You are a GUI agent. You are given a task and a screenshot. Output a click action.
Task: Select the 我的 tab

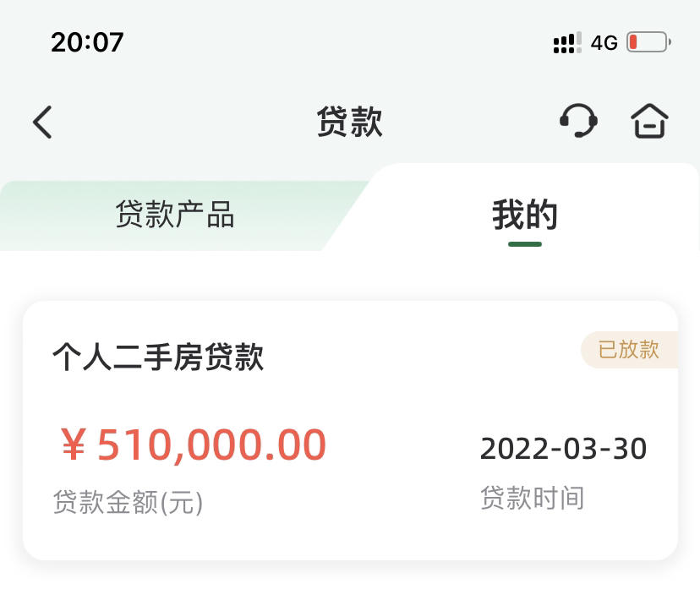pyautogui.click(x=524, y=215)
